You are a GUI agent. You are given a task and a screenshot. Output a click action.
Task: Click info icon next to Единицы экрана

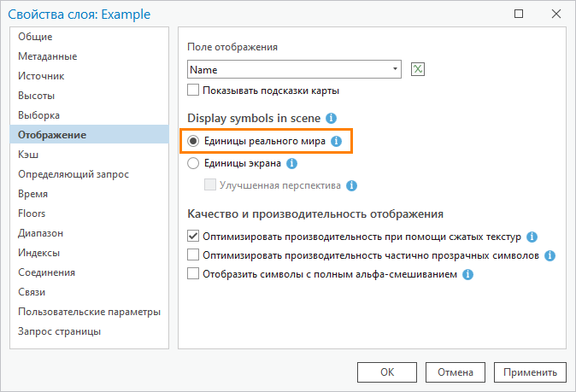(291, 163)
